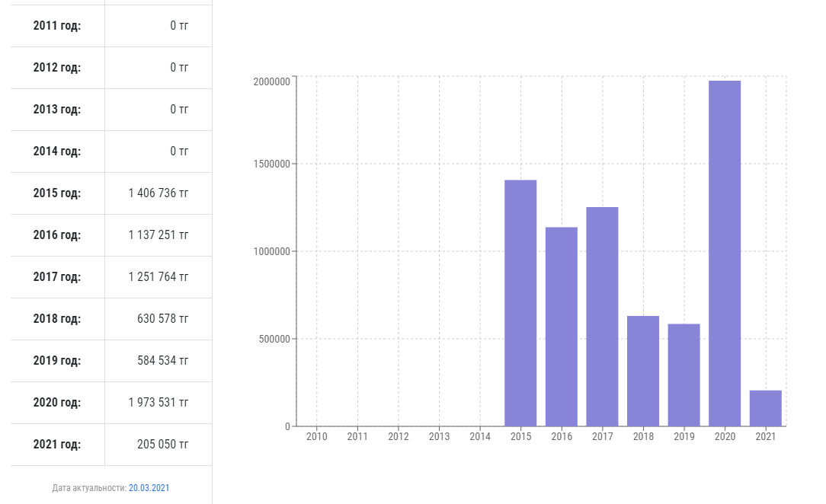Screen dimensions: 826x504
Task: Select the 205 050 тг value
Action: [163, 445]
